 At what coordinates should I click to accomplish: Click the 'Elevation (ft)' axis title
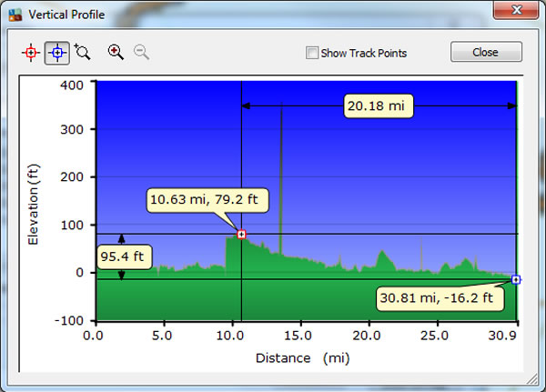click(34, 205)
